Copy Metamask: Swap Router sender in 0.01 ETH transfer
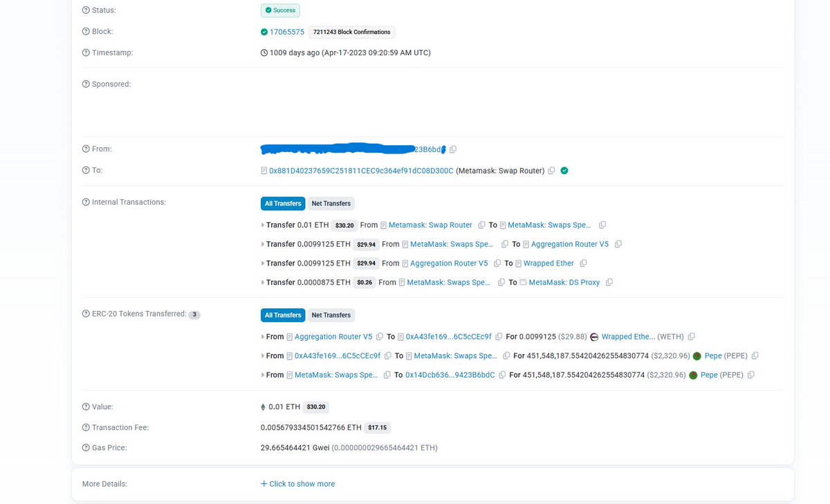Viewport: 830px width, 504px height. click(481, 225)
